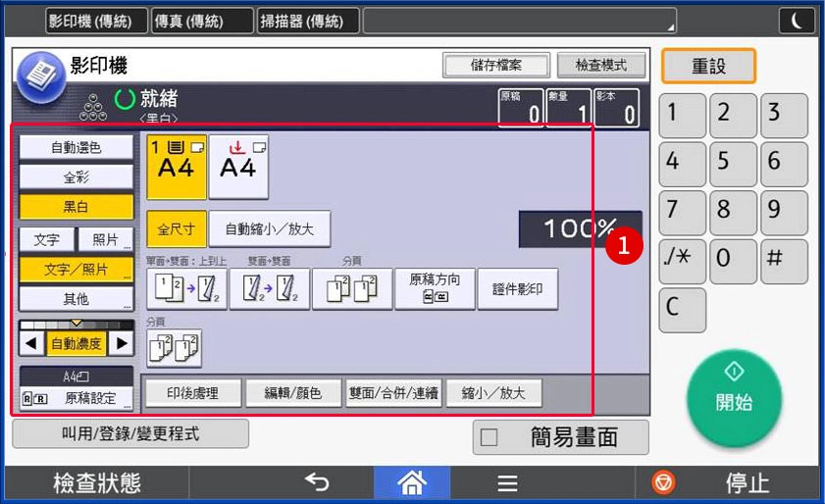Choose 照片 original type
The height and width of the screenshot is (504, 825).
tap(106, 239)
